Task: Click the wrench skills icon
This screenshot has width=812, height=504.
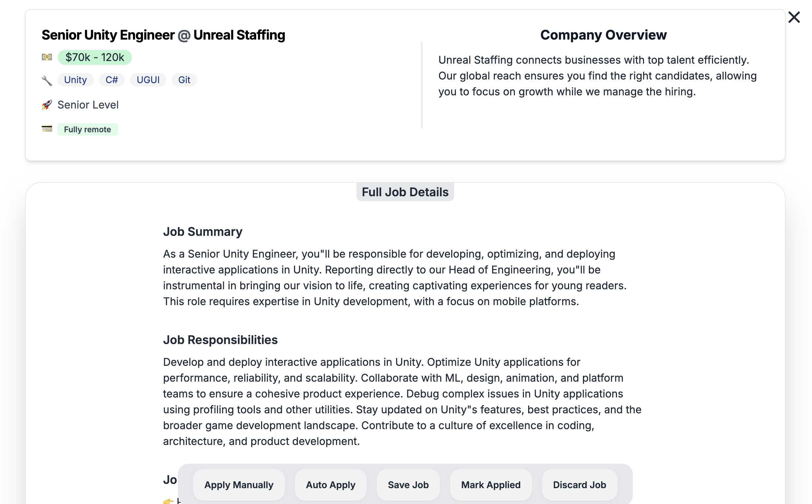Action: coord(47,80)
